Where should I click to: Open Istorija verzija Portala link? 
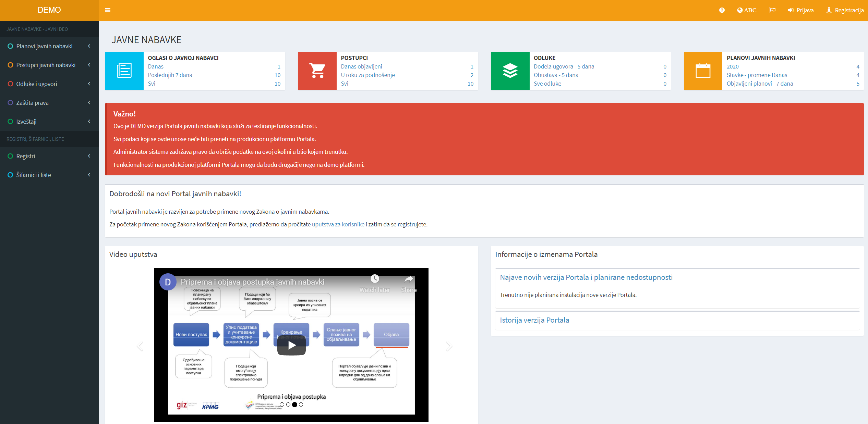[534, 320]
